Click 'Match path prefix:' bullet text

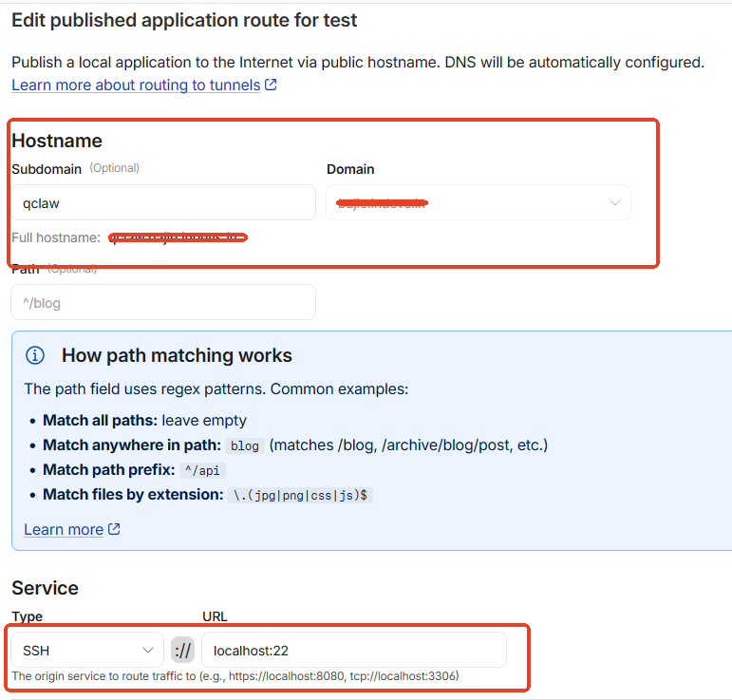tap(109, 470)
